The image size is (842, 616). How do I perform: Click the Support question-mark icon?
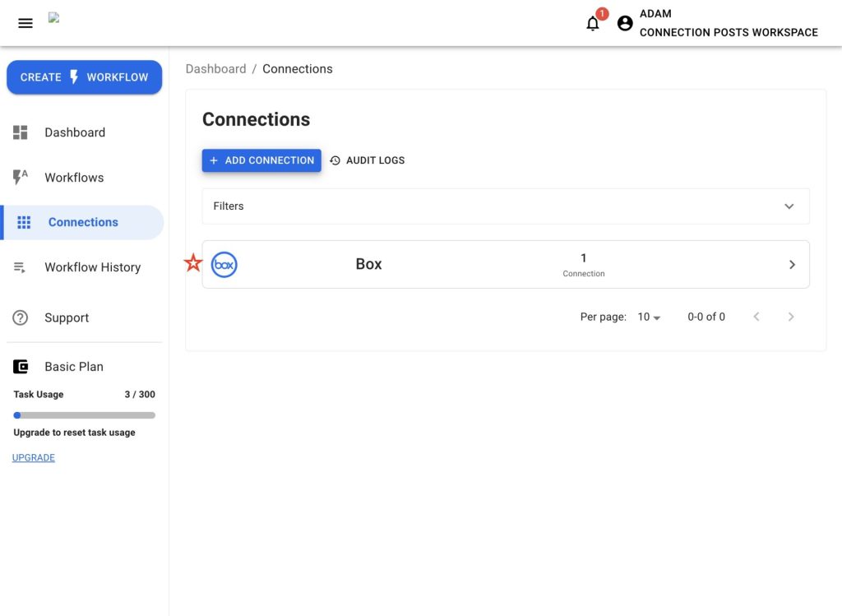pos(21,318)
